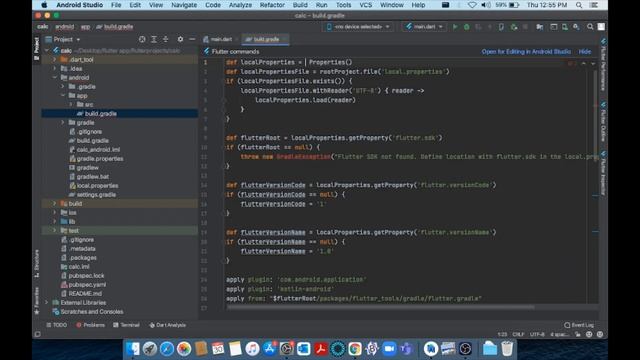Click the tool windows quick-access corner icon
This screenshot has width=640, height=360.
pos(38,334)
